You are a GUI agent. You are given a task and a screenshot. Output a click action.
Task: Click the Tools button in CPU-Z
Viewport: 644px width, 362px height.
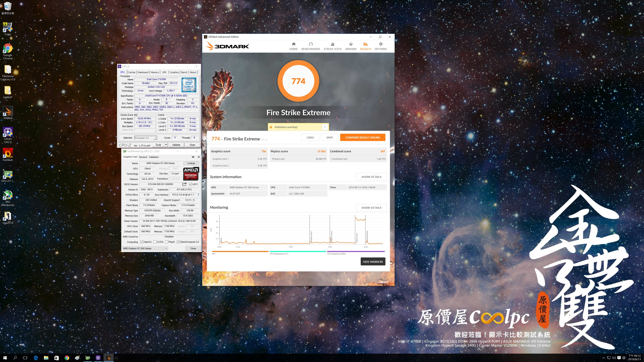[x=158, y=145]
